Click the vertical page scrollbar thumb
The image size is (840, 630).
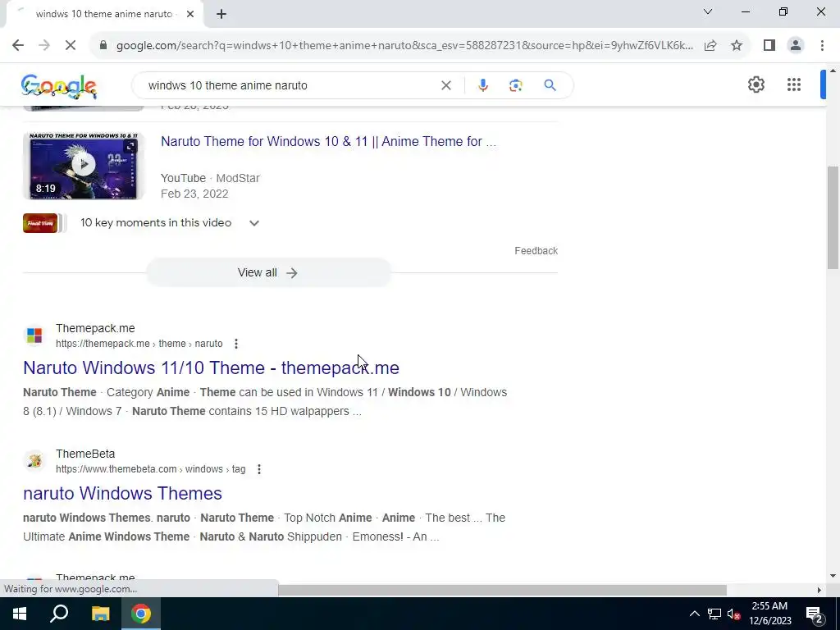point(833,217)
